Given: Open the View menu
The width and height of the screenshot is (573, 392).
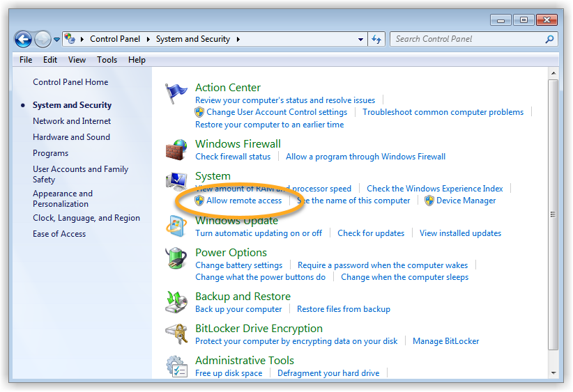Looking at the screenshot, I should (77, 60).
